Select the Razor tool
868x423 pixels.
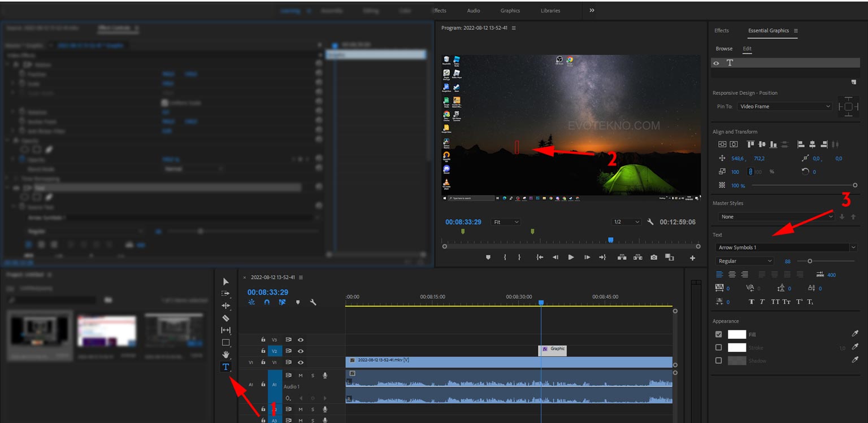pyautogui.click(x=225, y=318)
